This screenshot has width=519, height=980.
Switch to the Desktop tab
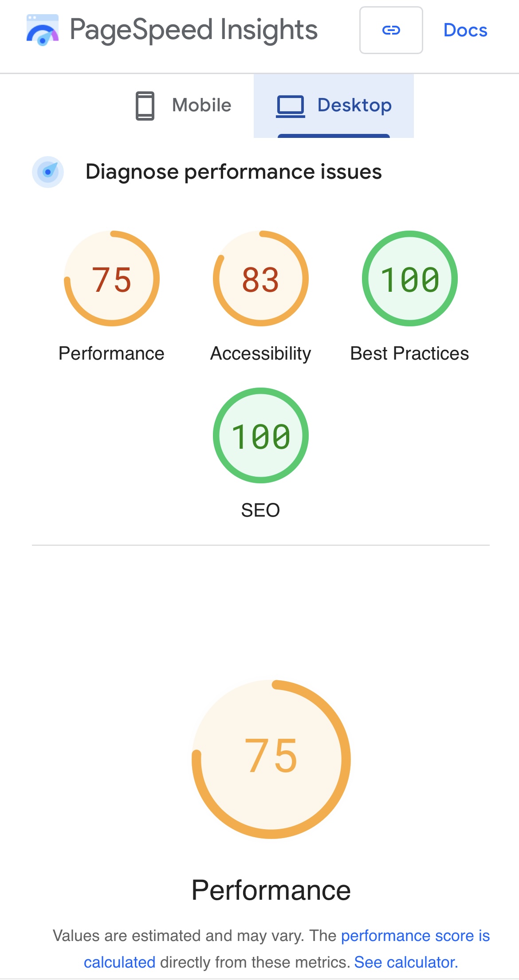334,106
